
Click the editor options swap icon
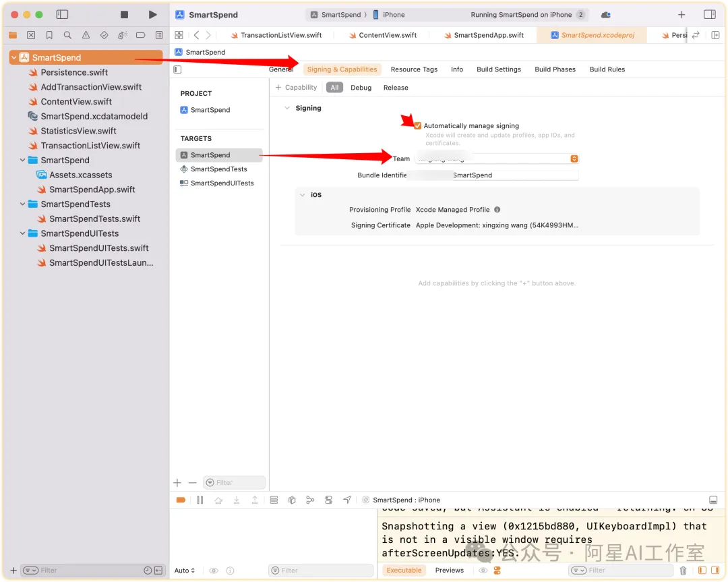[696, 35]
